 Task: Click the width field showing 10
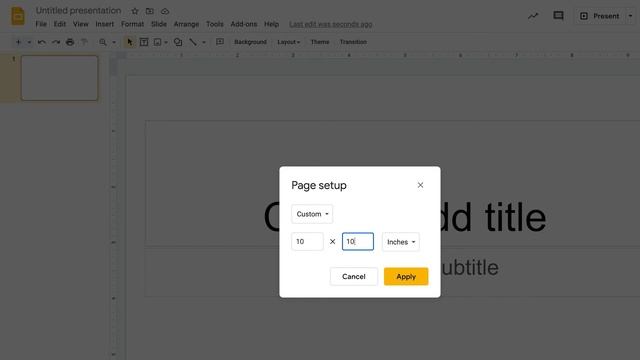click(307, 242)
